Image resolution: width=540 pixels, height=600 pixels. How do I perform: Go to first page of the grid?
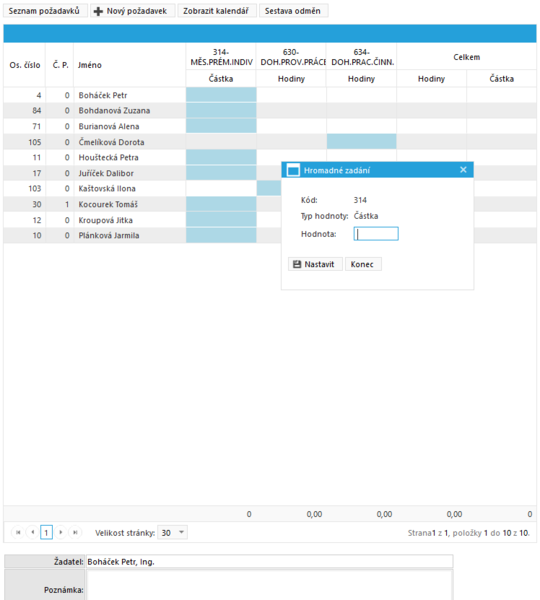(18, 532)
